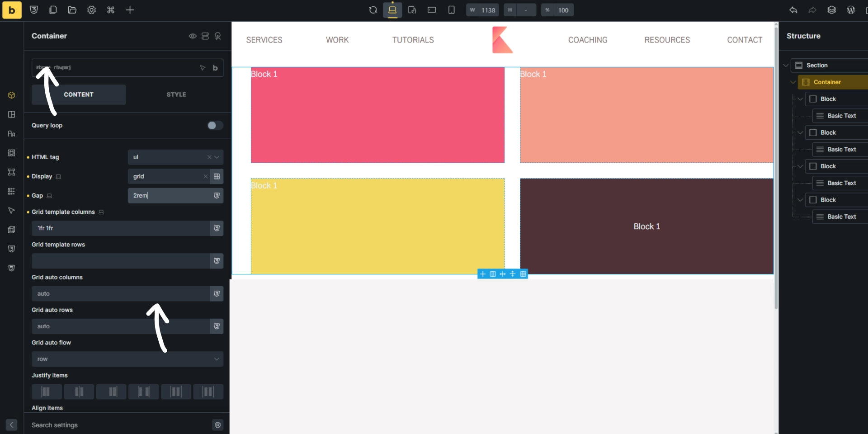
Task: Open the Bricks logo menu
Action: (12, 10)
